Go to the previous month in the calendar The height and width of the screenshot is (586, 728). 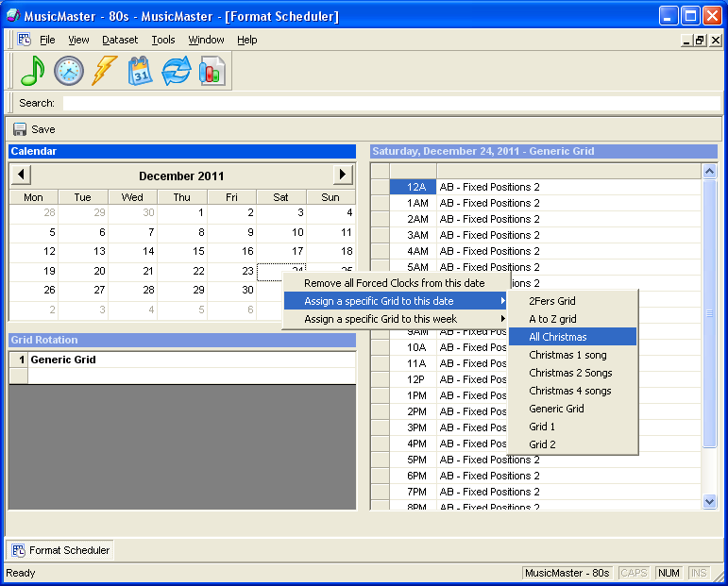point(21,175)
